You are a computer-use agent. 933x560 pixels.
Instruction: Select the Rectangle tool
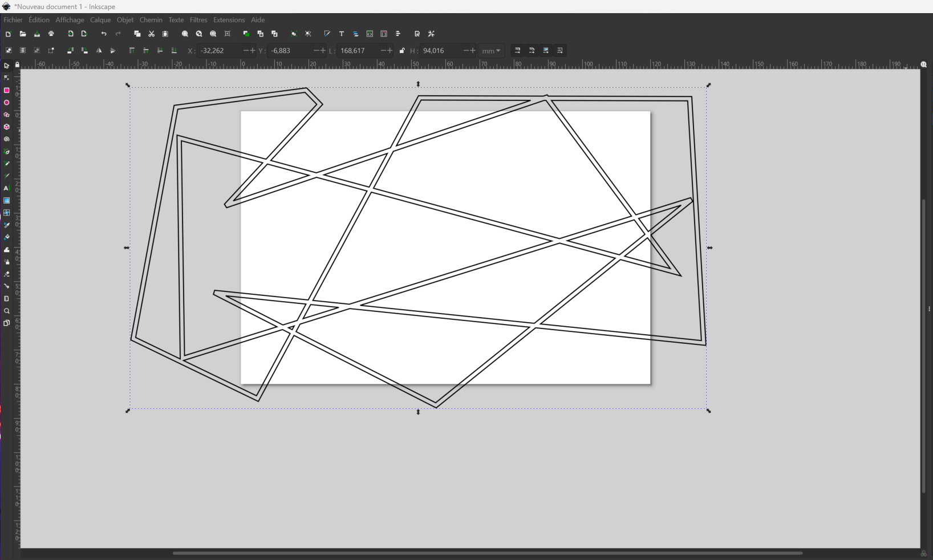tap(7, 90)
